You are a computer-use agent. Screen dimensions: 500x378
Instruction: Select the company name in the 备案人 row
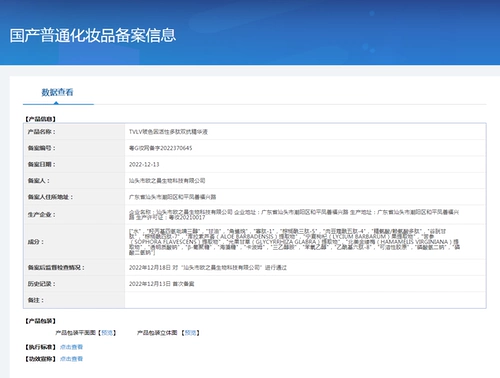click(167, 181)
